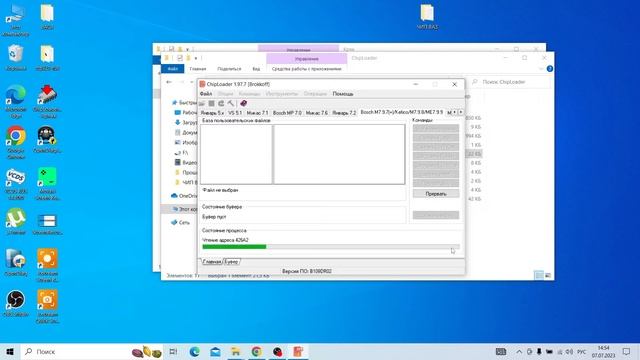
Task: Open the folder at top center of desktop
Action: [427, 17]
